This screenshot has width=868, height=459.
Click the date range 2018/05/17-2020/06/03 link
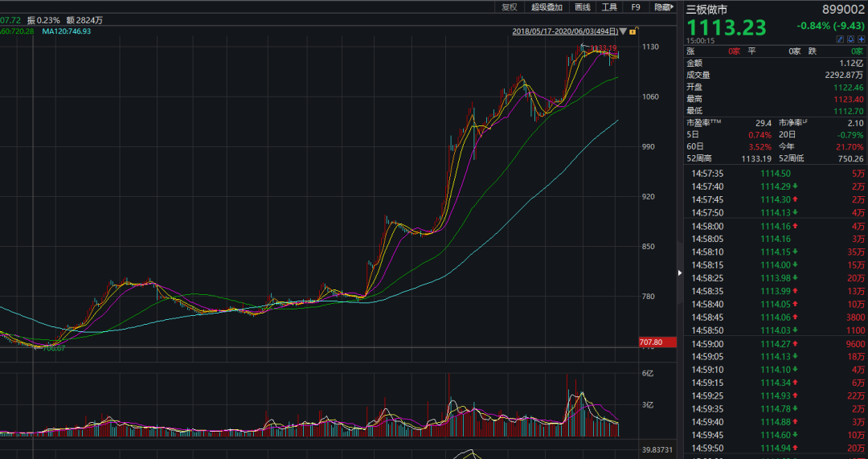(565, 31)
